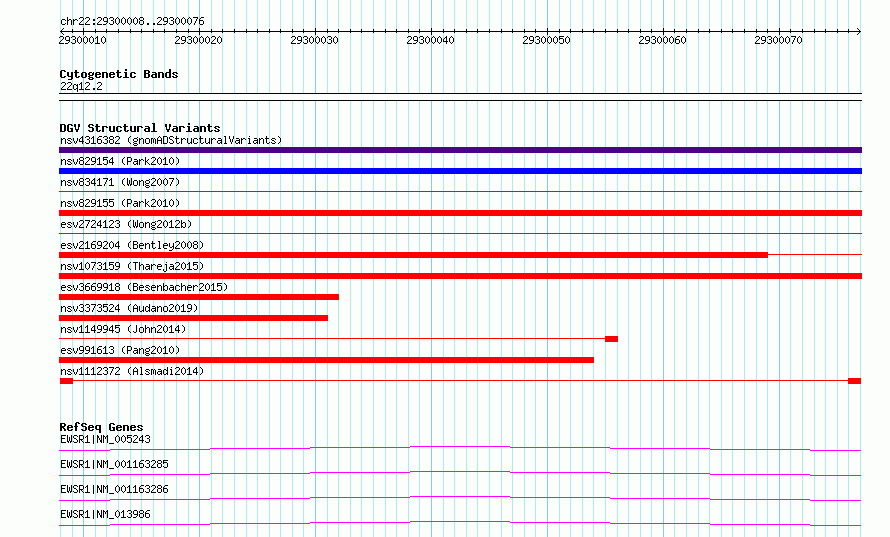Select the red esv3669918 variant bar
890x537 pixels.
point(199,297)
